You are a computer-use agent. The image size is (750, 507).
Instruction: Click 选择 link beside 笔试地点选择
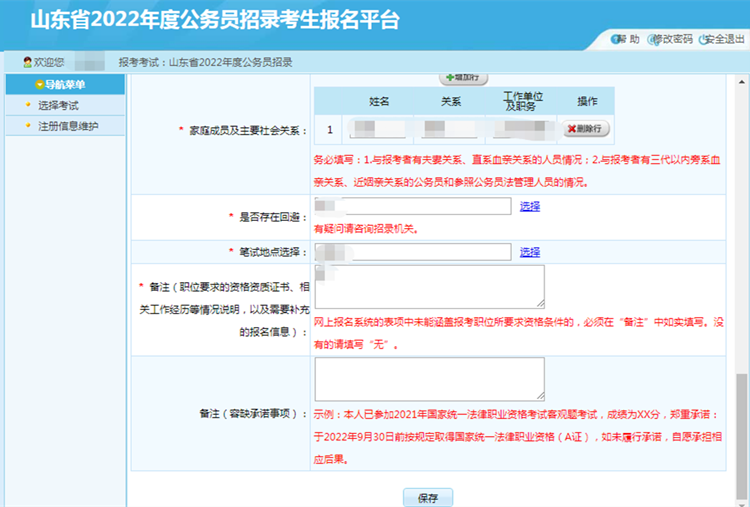pyautogui.click(x=529, y=252)
